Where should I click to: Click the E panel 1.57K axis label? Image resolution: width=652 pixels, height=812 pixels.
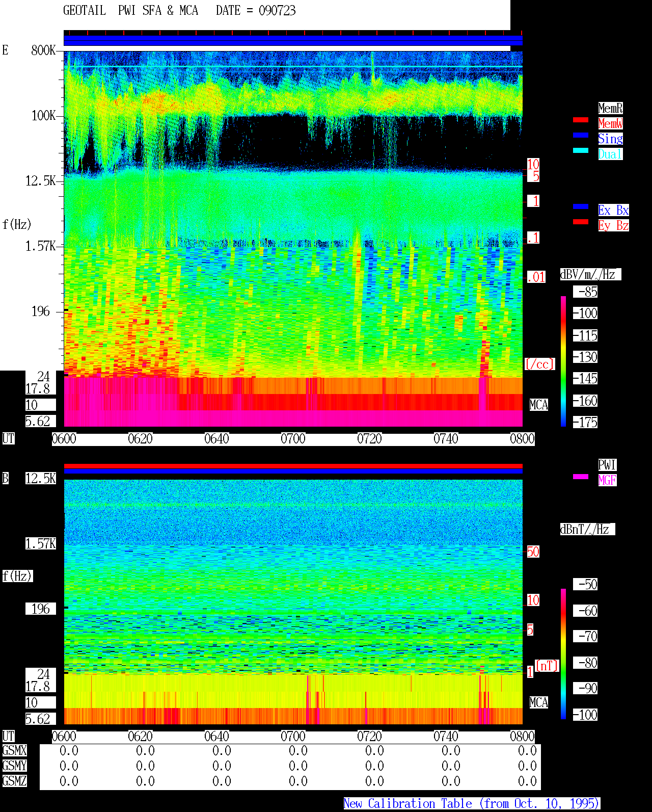coord(41,246)
